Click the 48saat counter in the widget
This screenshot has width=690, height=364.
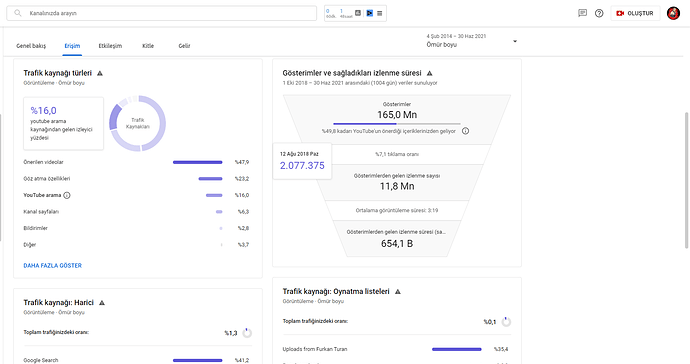[x=346, y=13]
